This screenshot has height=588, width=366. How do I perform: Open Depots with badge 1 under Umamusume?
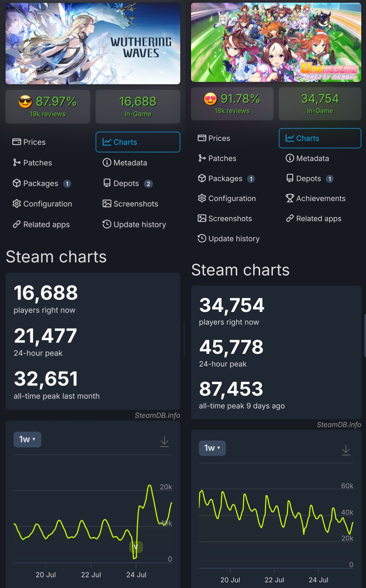pyautogui.click(x=309, y=179)
